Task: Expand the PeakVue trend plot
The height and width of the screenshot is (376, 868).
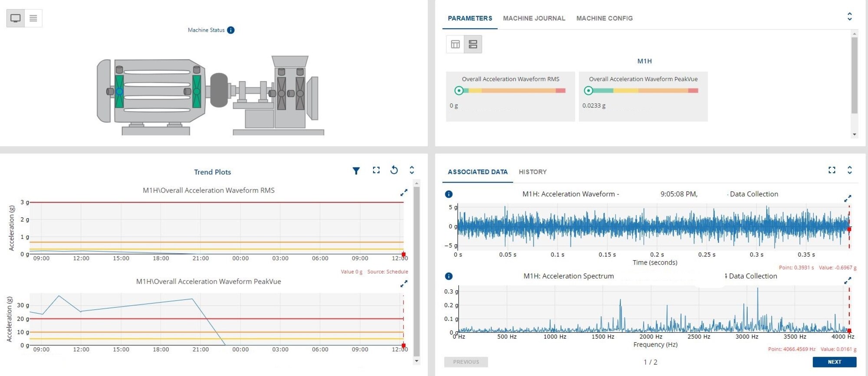Action: 404,284
